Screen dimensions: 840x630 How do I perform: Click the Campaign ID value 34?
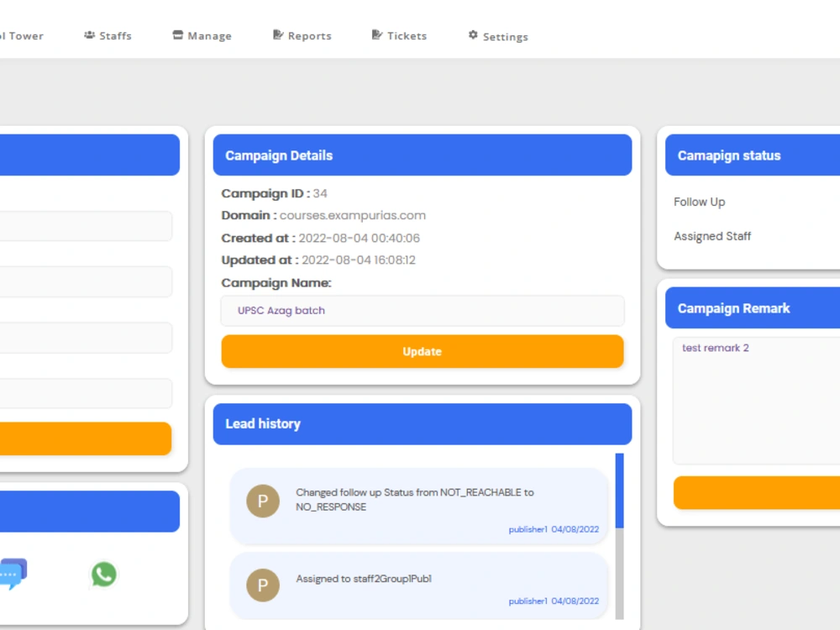(320, 193)
